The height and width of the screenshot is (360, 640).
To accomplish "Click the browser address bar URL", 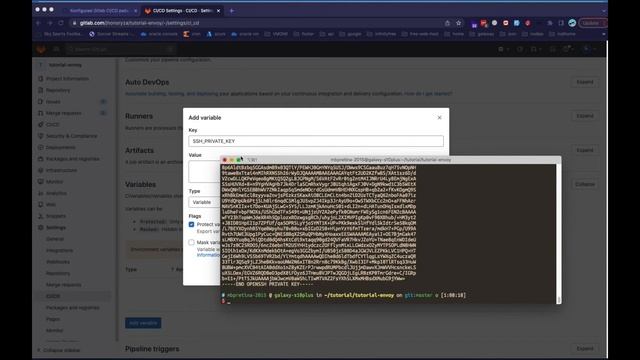I will click(140, 23).
